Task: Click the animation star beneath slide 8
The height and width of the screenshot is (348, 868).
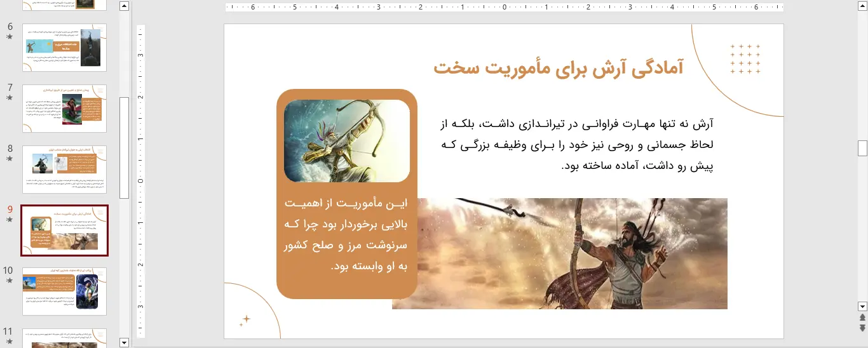Action: [9, 159]
